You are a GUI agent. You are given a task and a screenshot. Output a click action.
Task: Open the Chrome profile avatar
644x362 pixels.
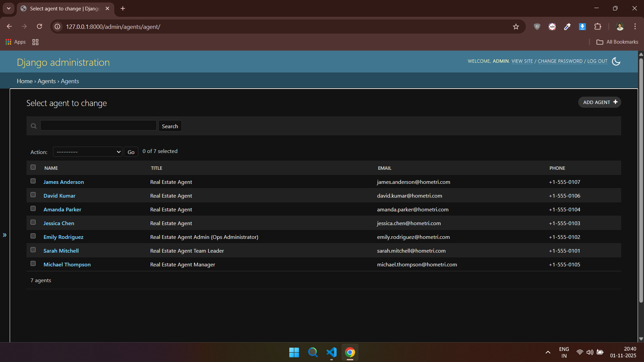coord(620,27)
